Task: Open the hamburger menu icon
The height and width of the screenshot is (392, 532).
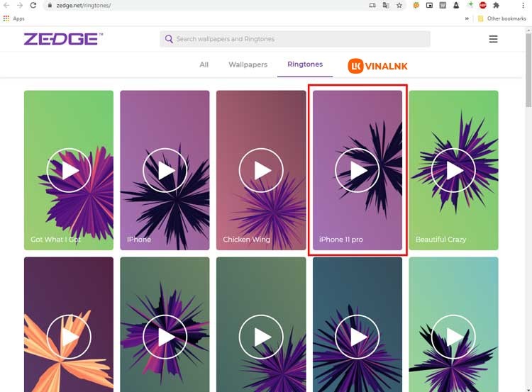Action: pyautogui.click(x=493, y=39)
